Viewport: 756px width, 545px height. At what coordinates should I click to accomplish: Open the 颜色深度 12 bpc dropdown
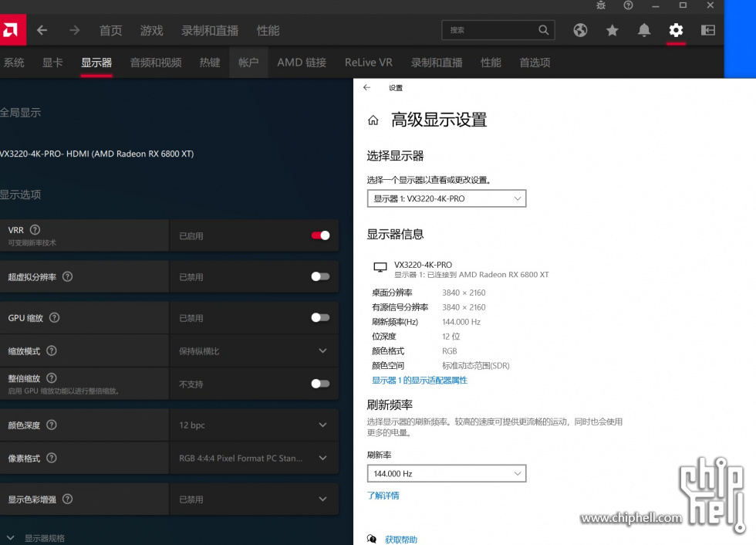[254, 425]
